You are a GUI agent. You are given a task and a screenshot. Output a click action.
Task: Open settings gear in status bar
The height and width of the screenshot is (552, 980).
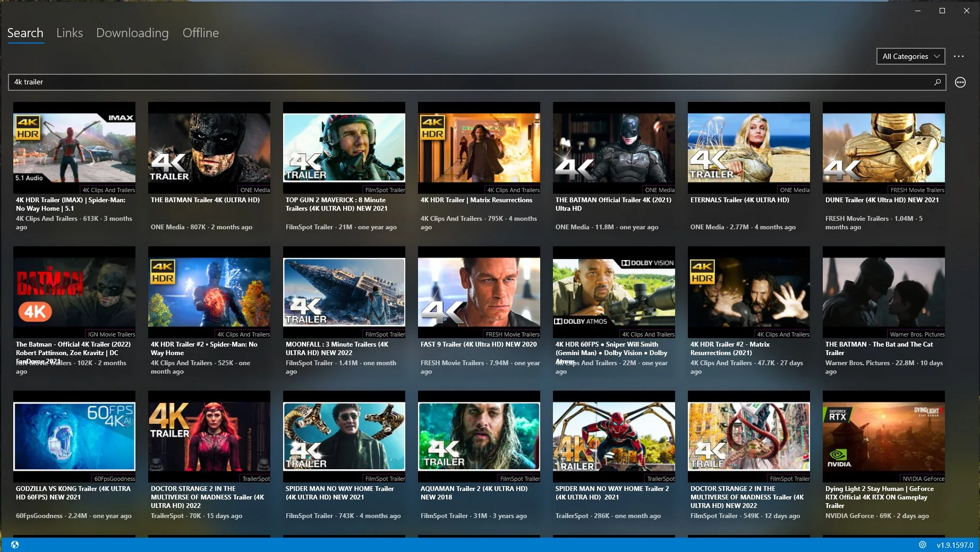coord(923,545)
